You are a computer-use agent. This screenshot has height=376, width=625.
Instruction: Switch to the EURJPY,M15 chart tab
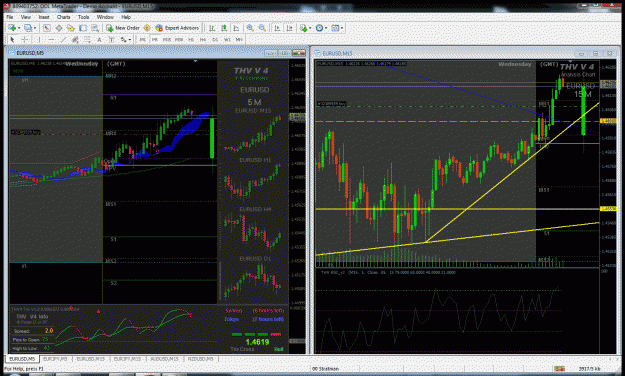pyautogui.click(x=127, y=359)
